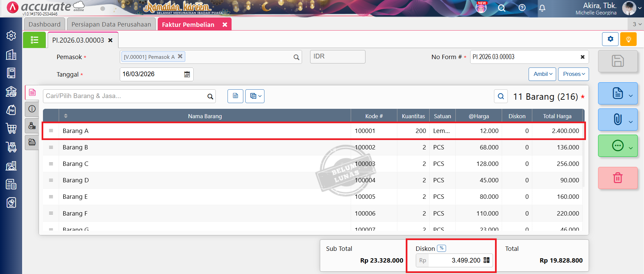Switch to the Dashboard tab

45,25
